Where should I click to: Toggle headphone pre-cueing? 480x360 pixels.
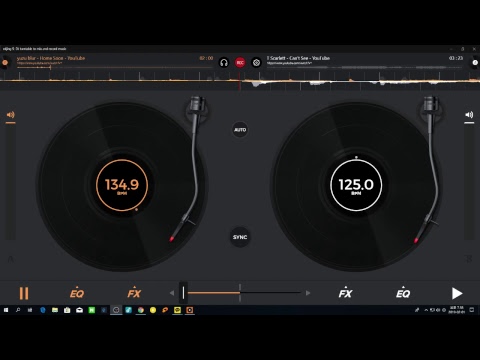[x=224, y=63]
